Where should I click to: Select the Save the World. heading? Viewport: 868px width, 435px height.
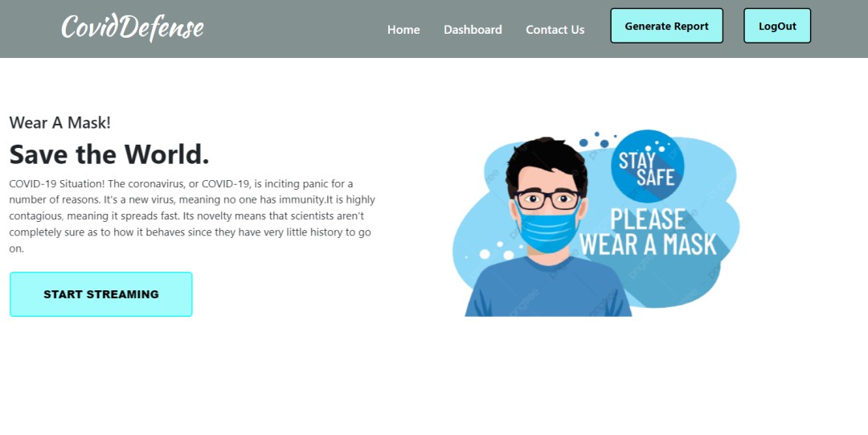tap(109, 154)
